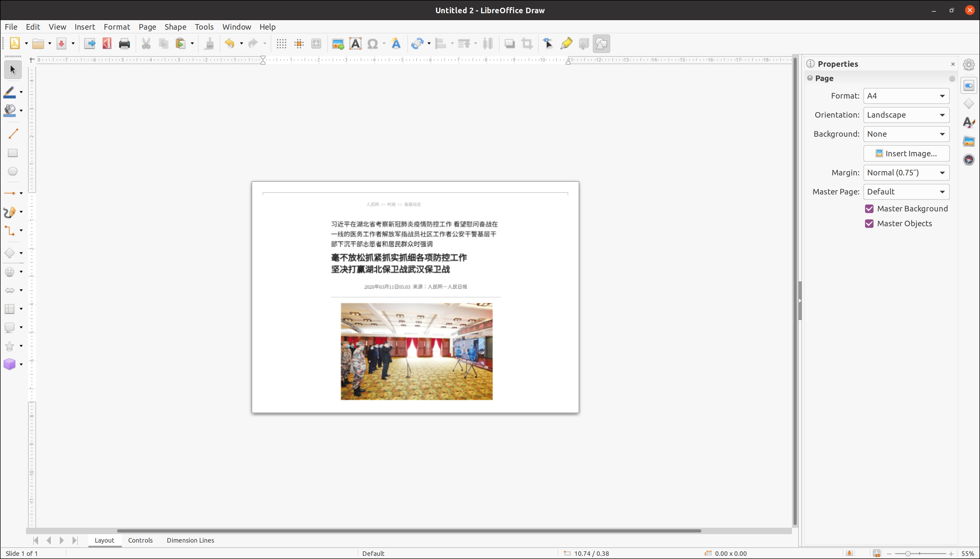Open the Shape menu
This screenshot has height=559, width=980.
tap(175, 27)
